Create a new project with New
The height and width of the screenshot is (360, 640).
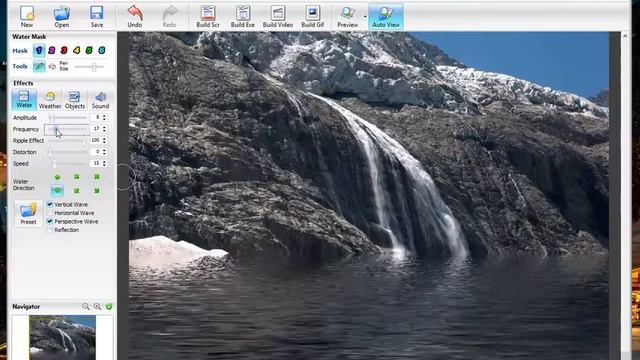[27, 16]
